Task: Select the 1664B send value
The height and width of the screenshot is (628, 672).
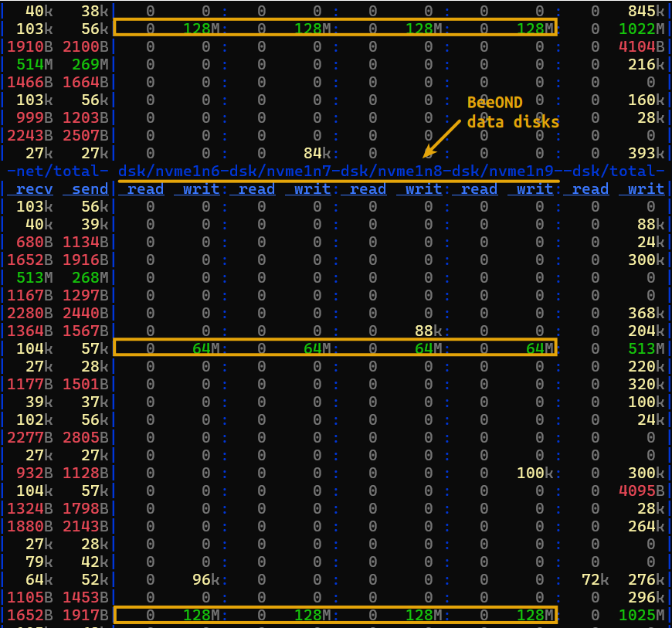Action: [x=86, y=82]
